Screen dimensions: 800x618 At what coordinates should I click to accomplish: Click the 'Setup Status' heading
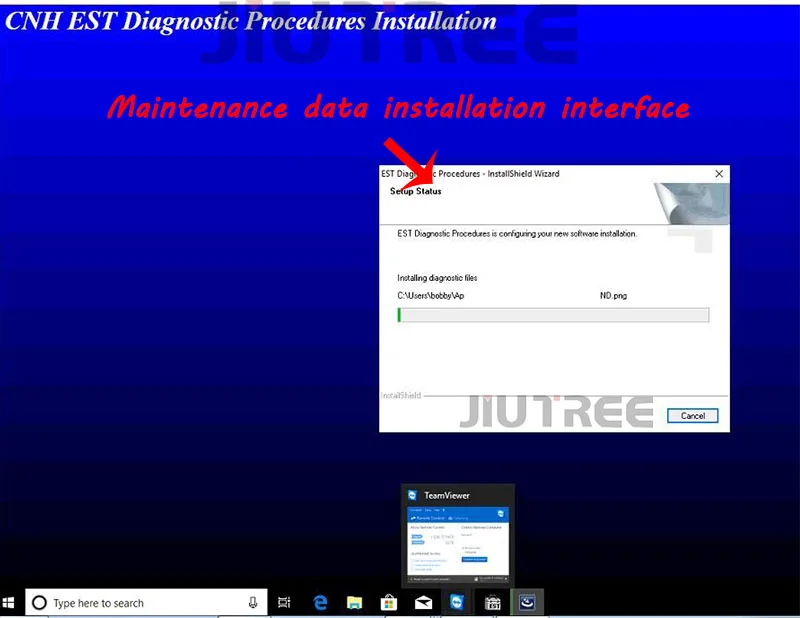[415, 191]
